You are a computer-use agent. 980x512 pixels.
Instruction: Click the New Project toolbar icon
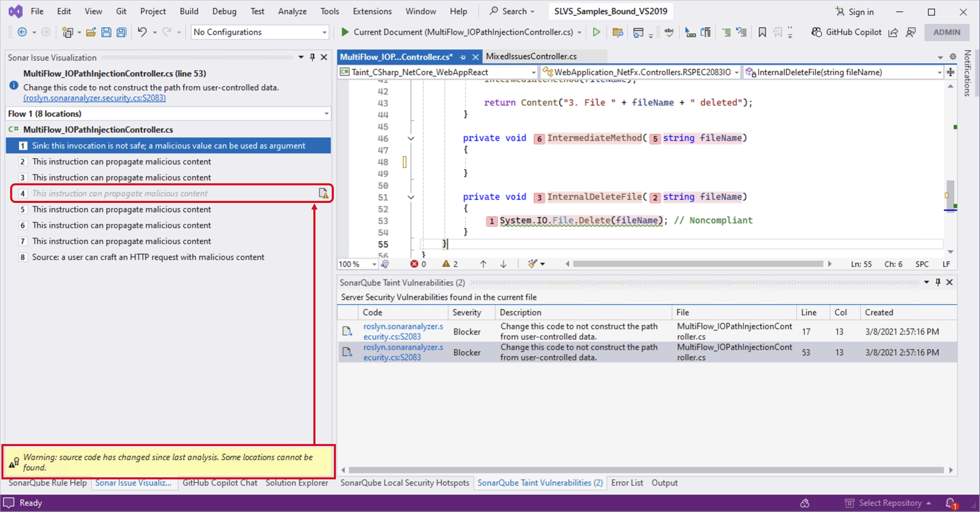(x=67, y=32)
